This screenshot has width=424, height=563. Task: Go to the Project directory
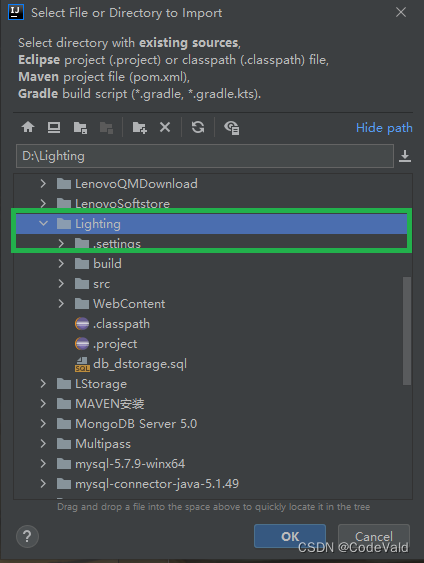click(80, 127)
